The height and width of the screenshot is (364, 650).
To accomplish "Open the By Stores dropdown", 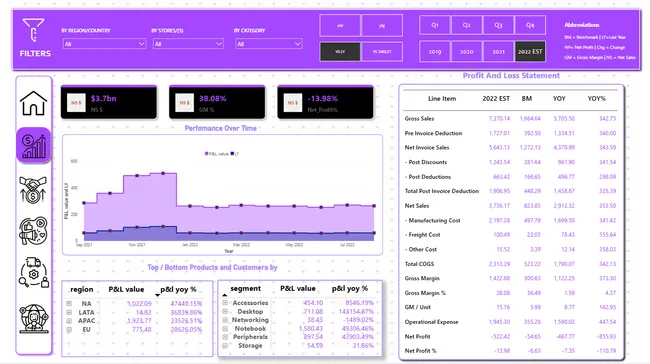I will 188,44.
